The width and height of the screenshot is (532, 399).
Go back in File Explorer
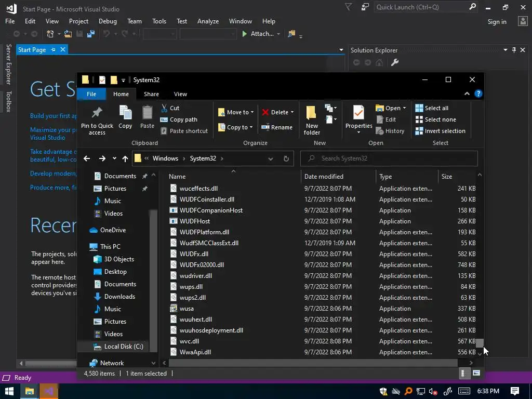point(87,158)
